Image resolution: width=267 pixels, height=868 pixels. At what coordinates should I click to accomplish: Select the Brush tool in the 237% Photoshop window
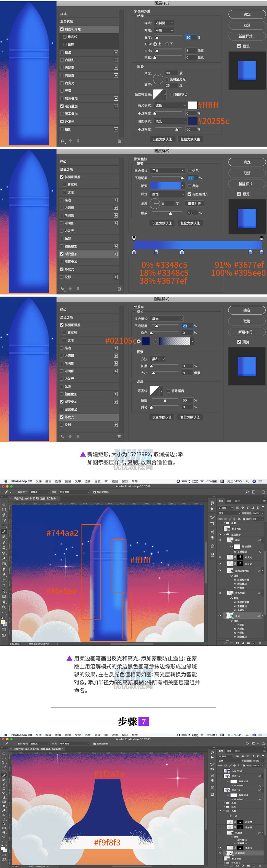pos(4,542)
